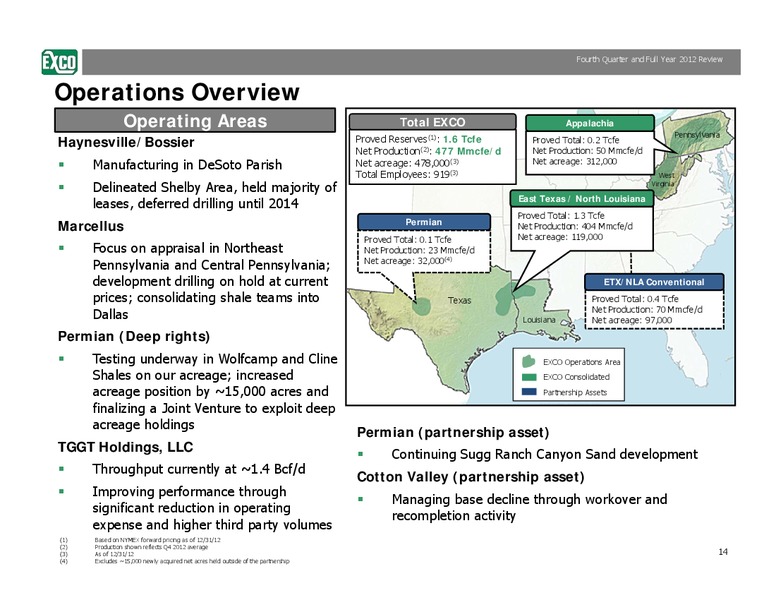Click the '1.6 Tcfe' proved reserves value
The width and height of the screenshot is (776, 600).
462,140
